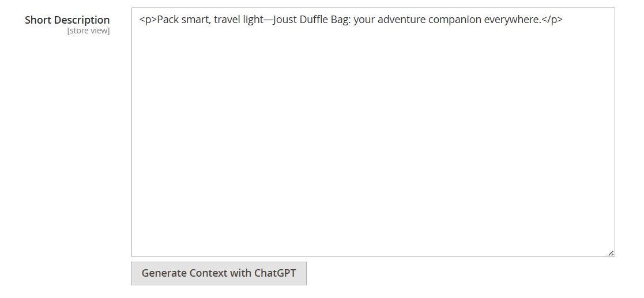Click the word "Bag" before the colon

click(340, 20)
